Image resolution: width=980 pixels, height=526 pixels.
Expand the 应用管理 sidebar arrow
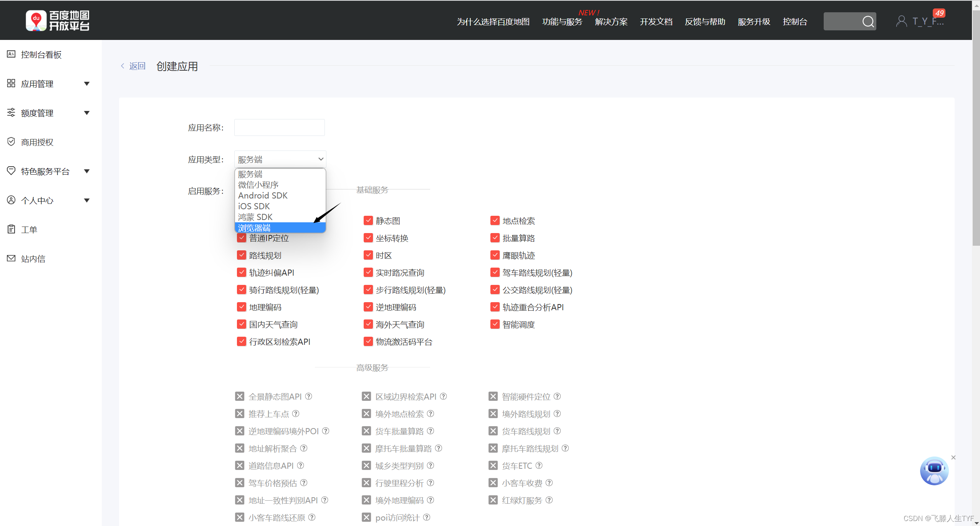pyautogui.click(x=87, y=84)
